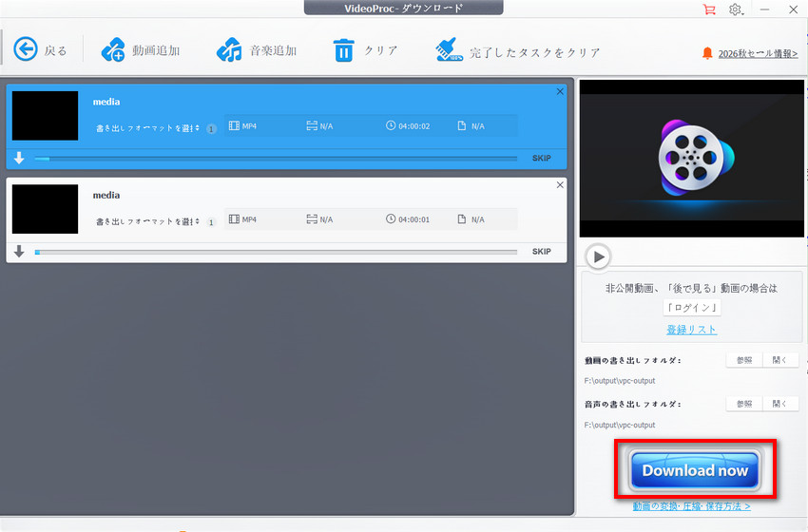
Task: Select the first task's media title
Action: [x=106, y=102]
